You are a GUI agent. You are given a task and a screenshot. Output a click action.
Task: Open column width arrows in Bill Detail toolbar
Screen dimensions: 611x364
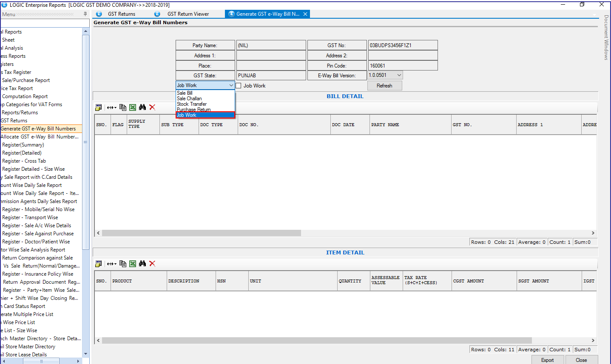point(111,107)
